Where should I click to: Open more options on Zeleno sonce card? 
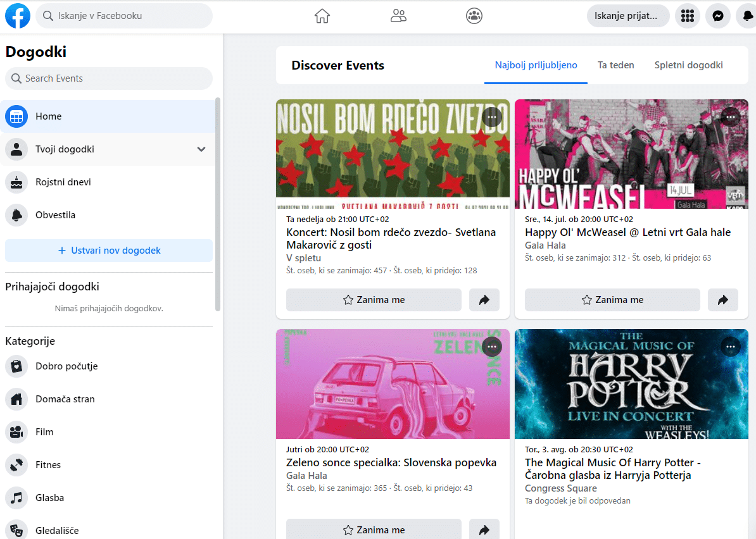(x=492, y=347)
